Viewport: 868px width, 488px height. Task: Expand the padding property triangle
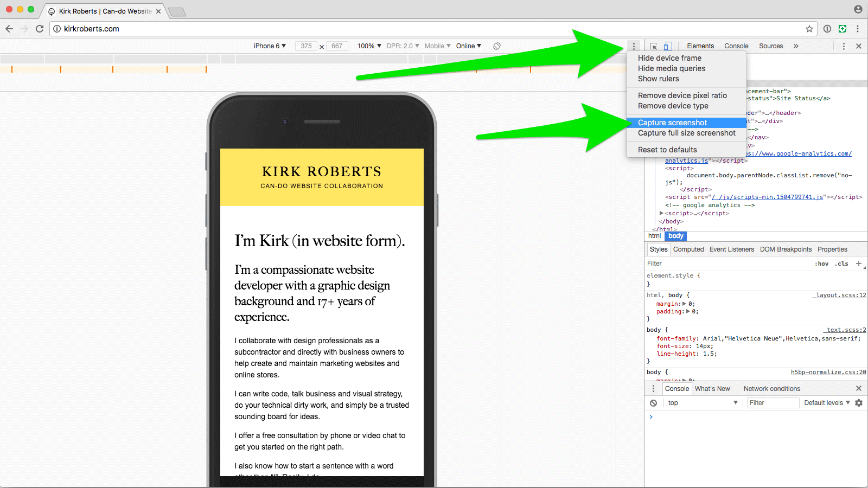pyautogui.click(x=688, y=311)
